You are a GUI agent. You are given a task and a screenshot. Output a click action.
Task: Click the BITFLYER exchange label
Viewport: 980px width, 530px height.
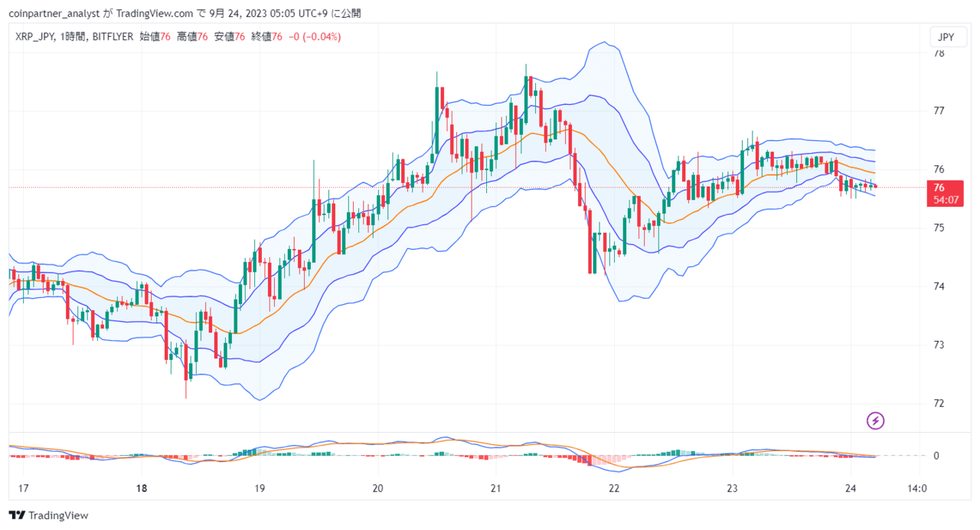pos(114,36)
